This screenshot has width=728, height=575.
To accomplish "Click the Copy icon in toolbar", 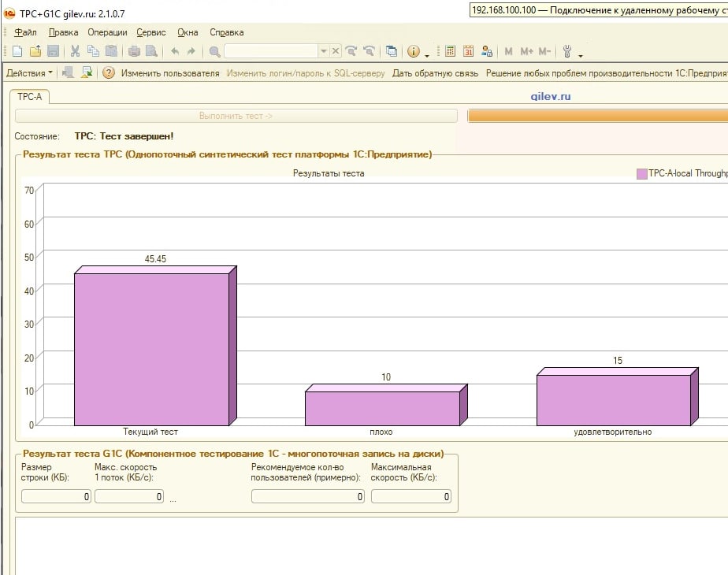I will tap(93, 51).
